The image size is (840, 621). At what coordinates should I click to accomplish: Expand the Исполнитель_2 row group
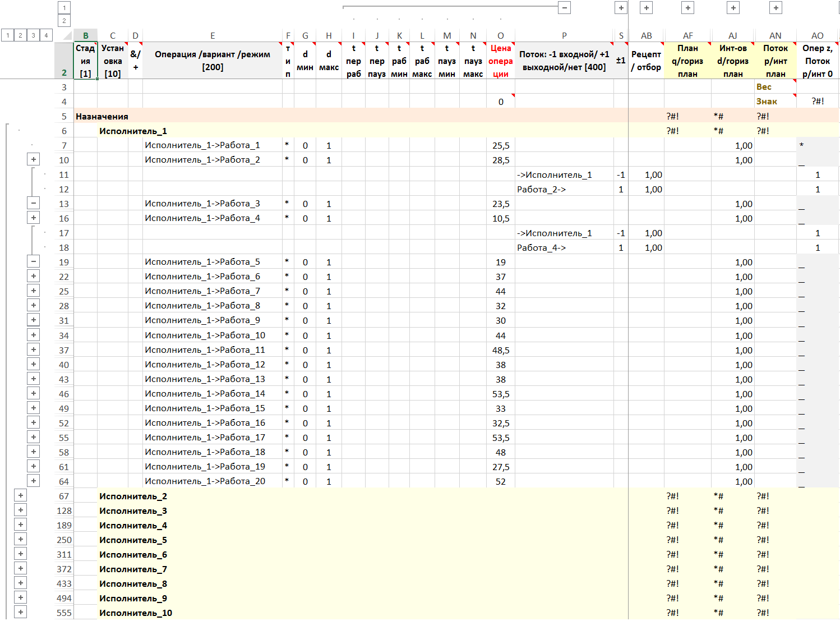[21, 495]
